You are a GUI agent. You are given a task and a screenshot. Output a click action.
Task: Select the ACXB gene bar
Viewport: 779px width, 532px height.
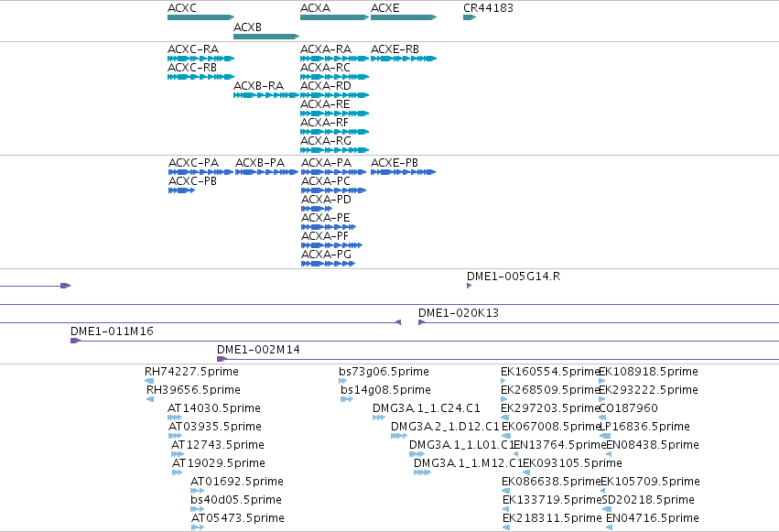pyautogui.click(x=266, y=37)
